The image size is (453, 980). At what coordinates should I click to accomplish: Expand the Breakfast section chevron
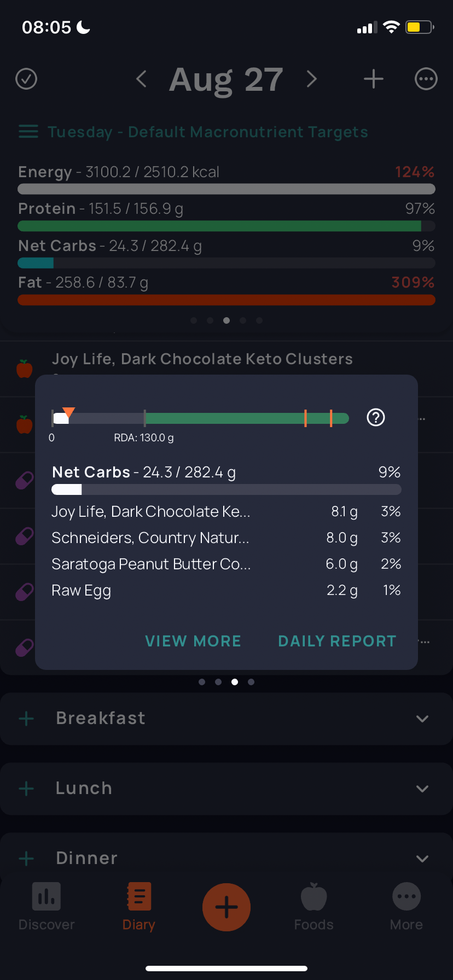(x=422, y=719)
